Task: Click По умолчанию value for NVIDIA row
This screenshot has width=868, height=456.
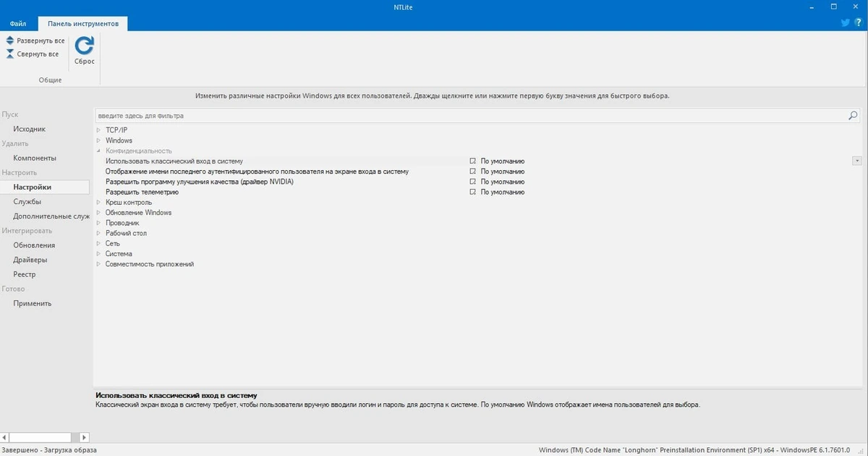Action: point(503,182)
